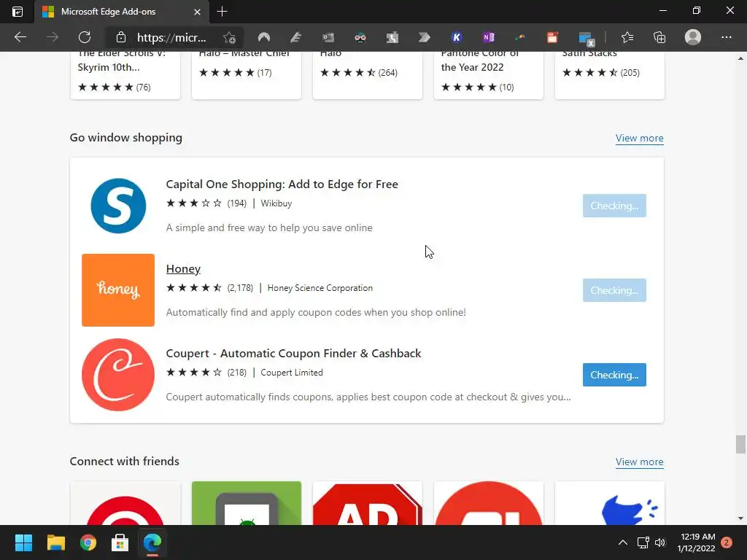Image resolution: width=747 pixels, height=560 pixels.
Task: Click the Coupert Checking button
Action: tap(614, 375)
